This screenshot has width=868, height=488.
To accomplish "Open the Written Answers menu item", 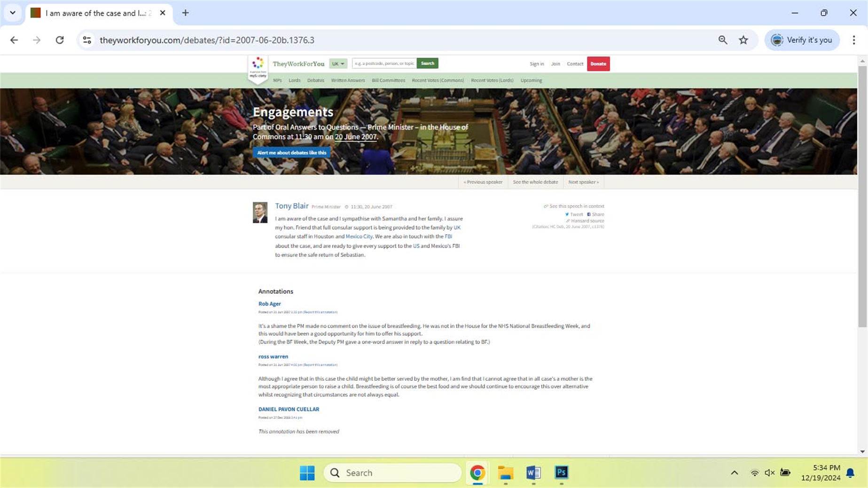I will 347,80.
